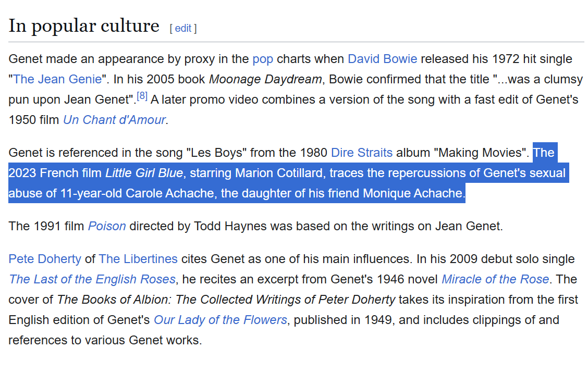Open The Libertines link
The image size is (588, 373).
pyautogui.click(x=138, y=259)
